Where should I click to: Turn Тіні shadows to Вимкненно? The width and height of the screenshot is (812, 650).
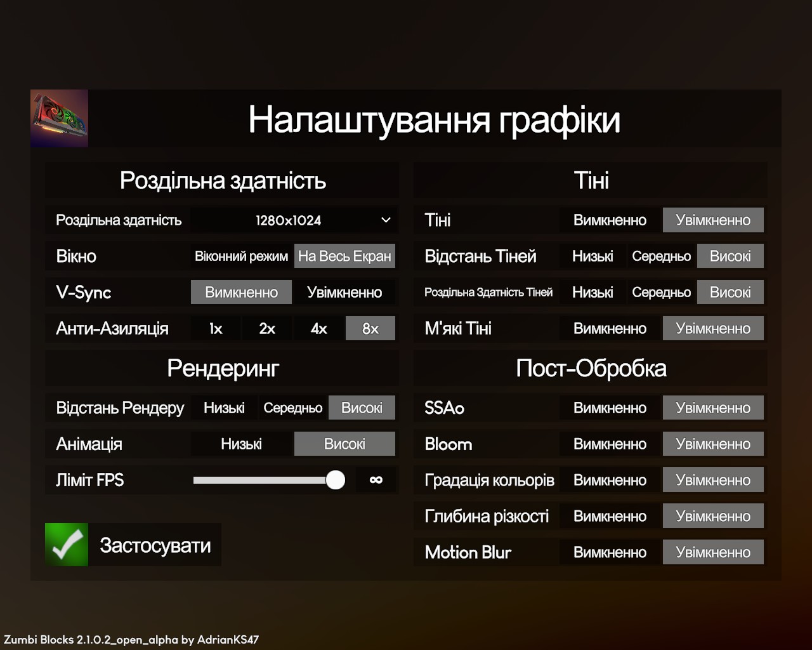point(610,220)
